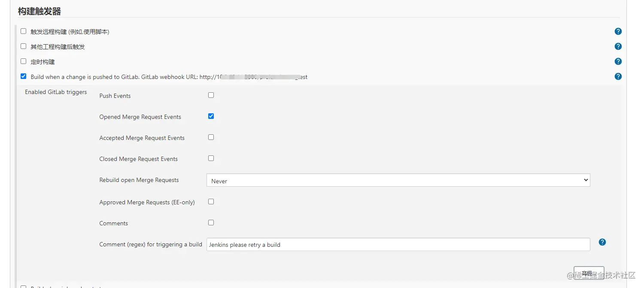Enable Approved Merge Requests (EE-only)
This screenshot has height=288, width=644.
pos(211,202)
